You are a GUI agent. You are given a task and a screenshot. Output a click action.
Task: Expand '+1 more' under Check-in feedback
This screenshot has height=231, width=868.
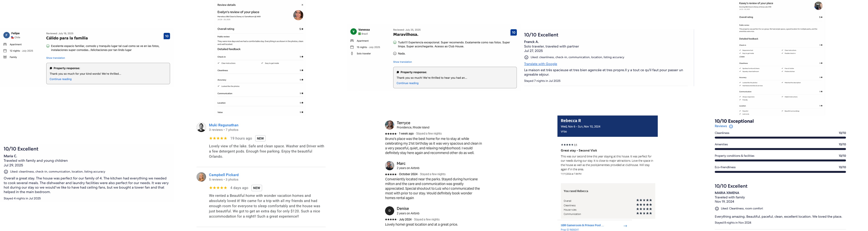click(x=742, y=56)
